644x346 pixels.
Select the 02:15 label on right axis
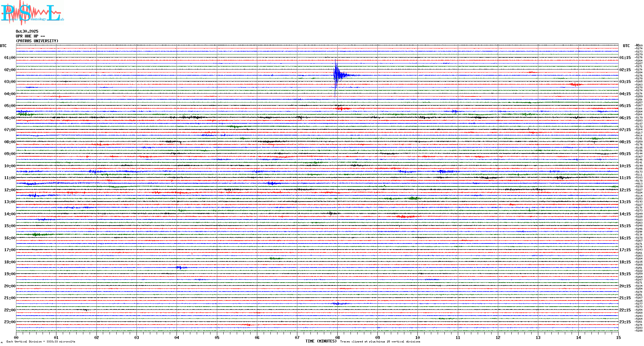click(x=625, y=70)
